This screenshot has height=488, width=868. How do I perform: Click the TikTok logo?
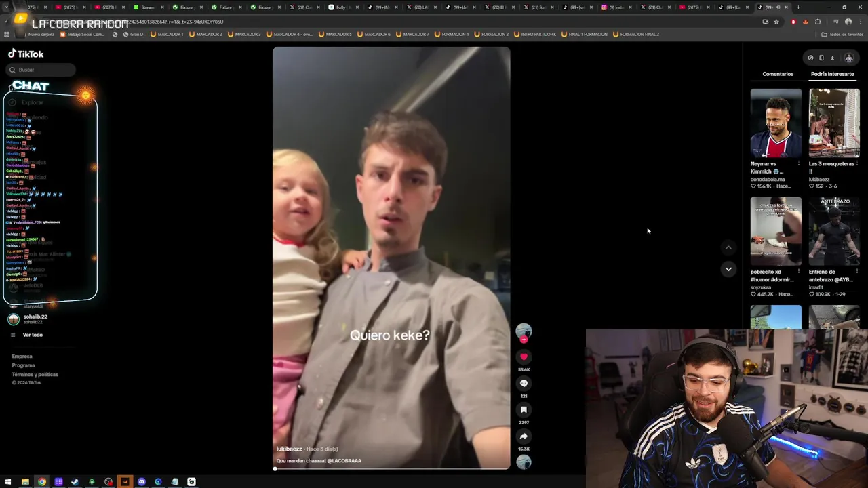pos(26,54)
